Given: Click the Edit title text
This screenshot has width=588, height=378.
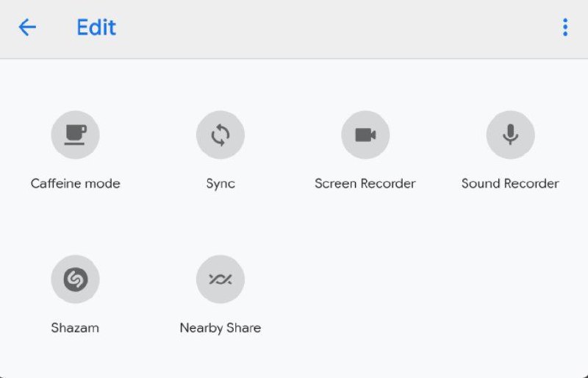Looking at the screenshot, I should pos(96,28).
